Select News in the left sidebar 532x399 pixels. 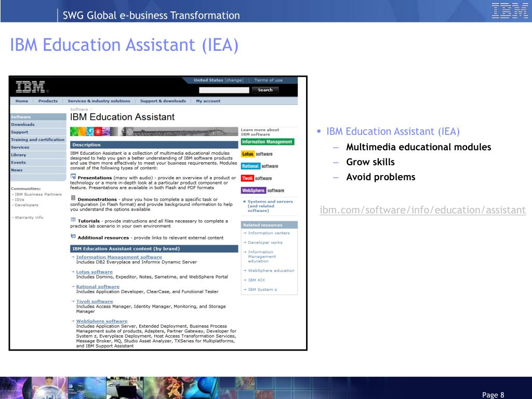(38, 170)
